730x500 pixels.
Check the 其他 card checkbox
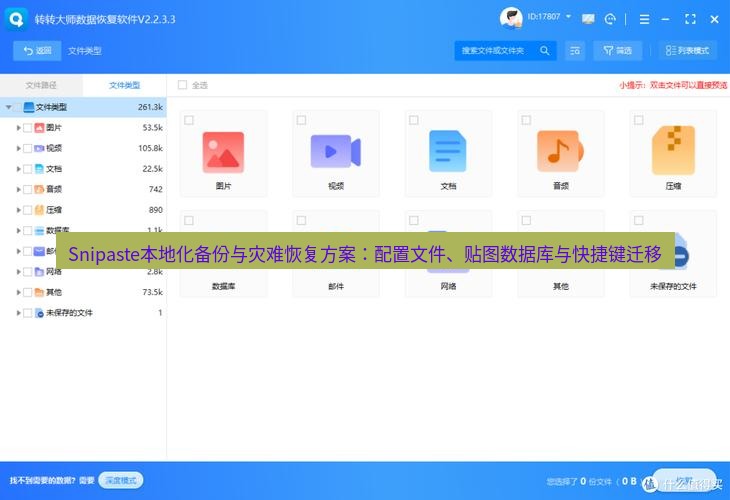[x=526, y=220]
